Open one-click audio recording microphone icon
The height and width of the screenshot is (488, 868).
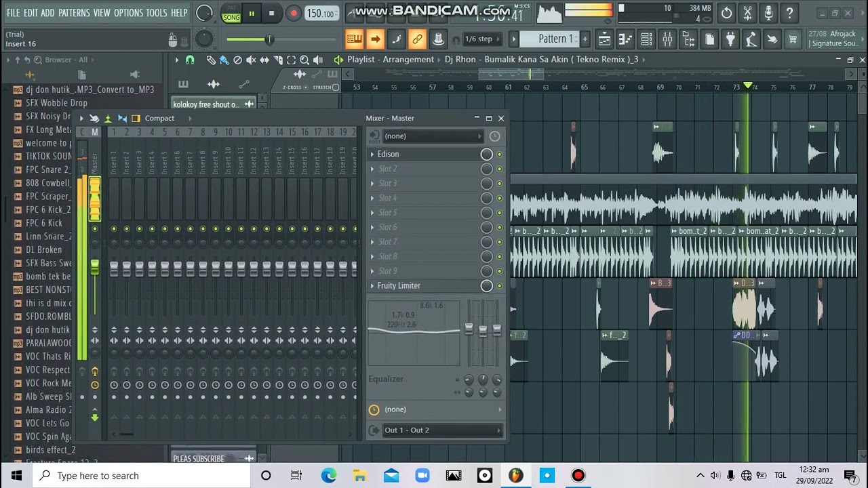pyautogui.click(x=768, y=13)
